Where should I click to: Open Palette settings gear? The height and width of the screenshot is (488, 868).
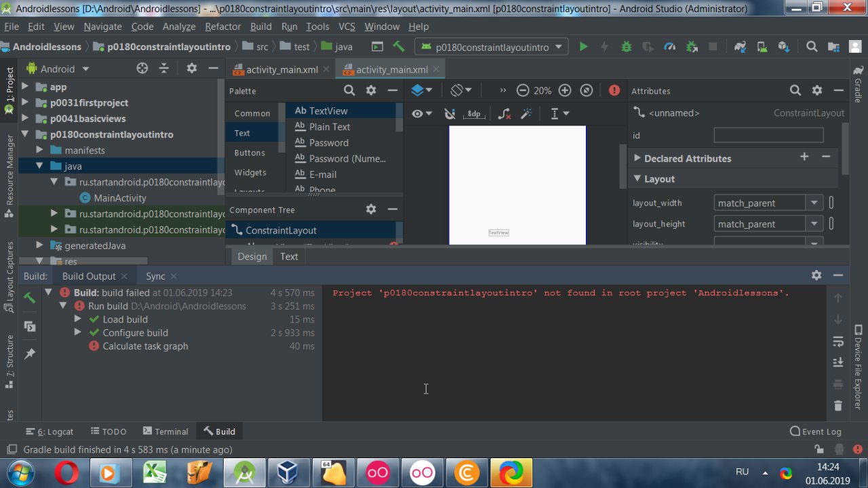[x=371, y=90]
